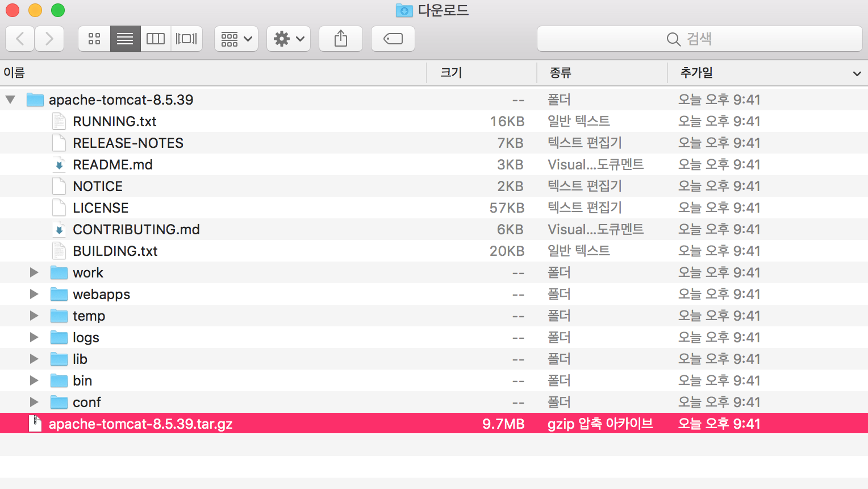
Task: Click the BUILDING.txt file icon
Action: point(59,251)
